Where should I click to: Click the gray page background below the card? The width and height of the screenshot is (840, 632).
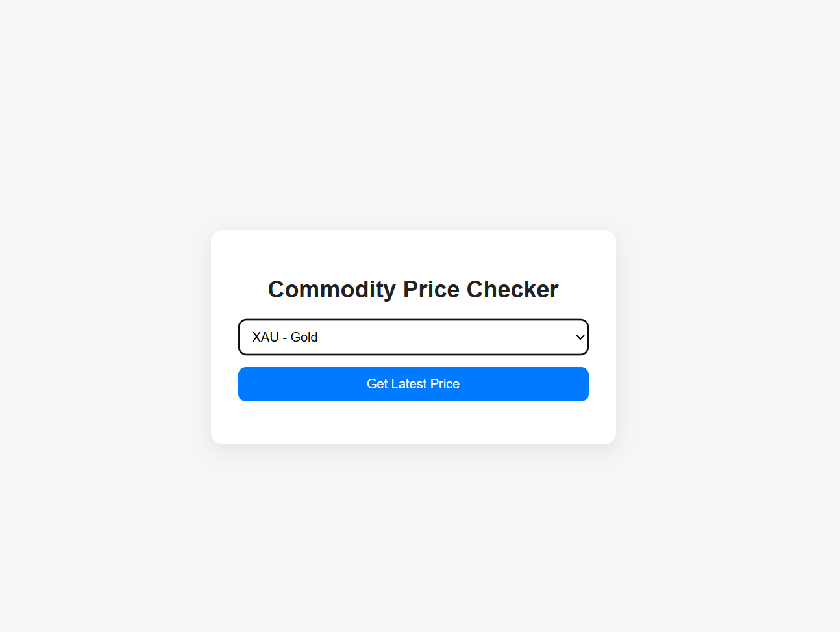[x=413, y=539]
